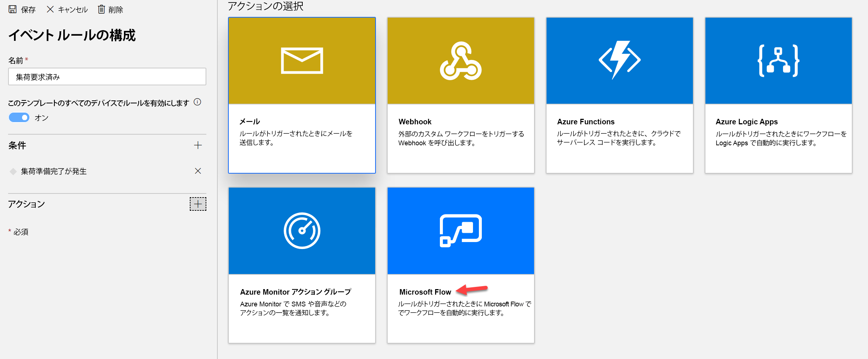This screenshot has width=868, height=359.
Task: Click the 保存 button label
Action: click(28, 10)
